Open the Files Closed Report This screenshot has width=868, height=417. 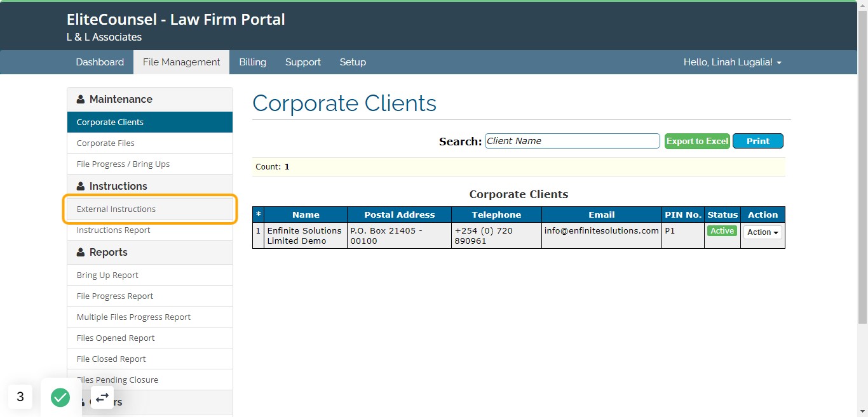tap(150, 359)
